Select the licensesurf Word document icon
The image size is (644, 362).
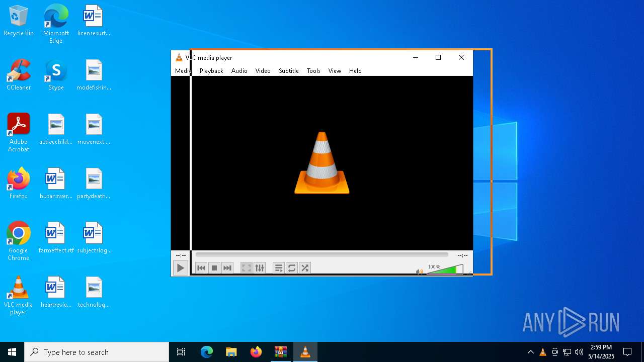(94, 21)
